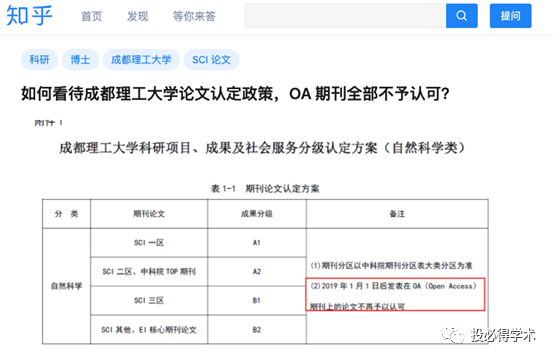The width and height of the screenshot is (553, 360).
Task: Click the document heading 成都理工大学科研项目
Action: pyautogui.click(x=262, y=148)
